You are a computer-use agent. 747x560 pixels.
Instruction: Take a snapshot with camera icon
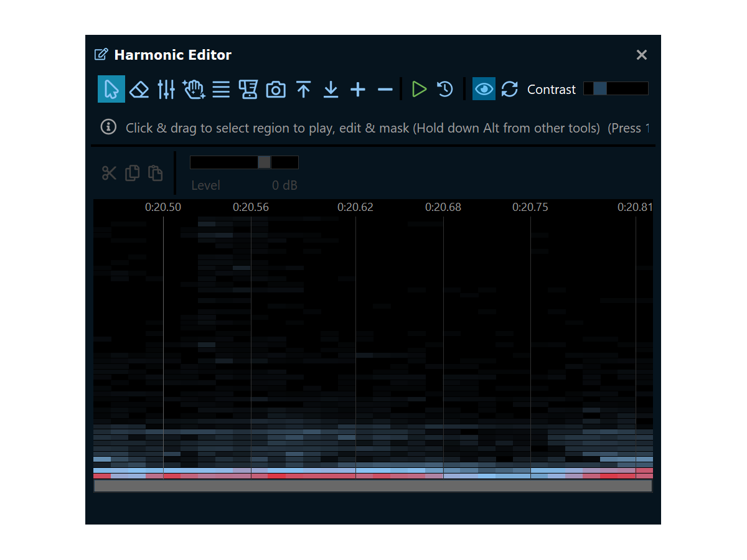point(276,89)
